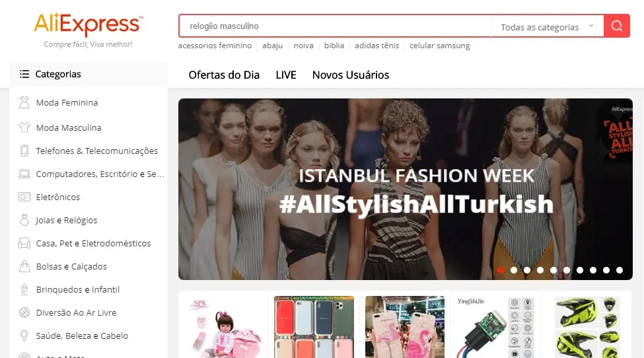Open the Ofertas do Dia tab

coord(224,75)
